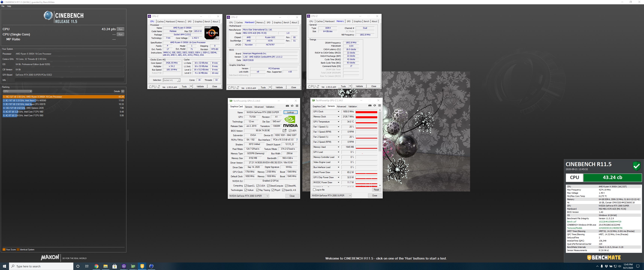Click camera icon in GPU-Z Sensors window
Image resolution: width=644 pixels, height=270 pixels.
point(370,105)
